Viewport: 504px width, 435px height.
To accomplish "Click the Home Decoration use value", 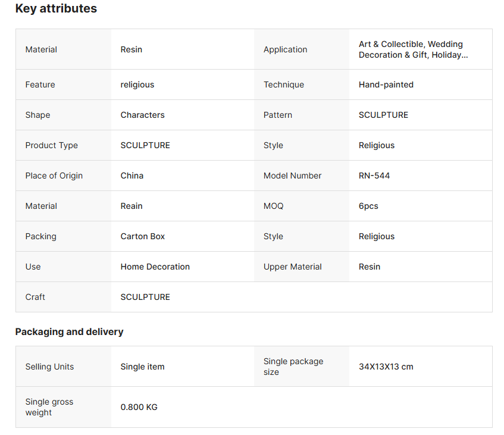I will click(x=155, y=267).
